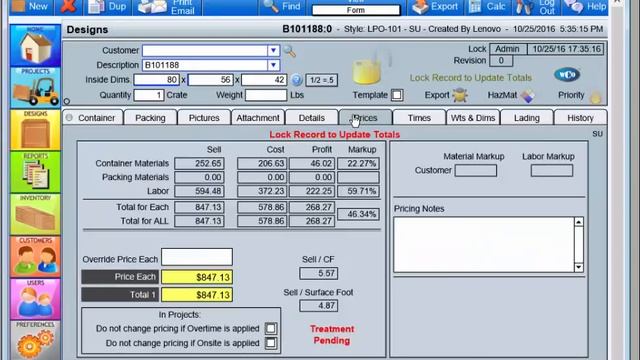Click the overall markup value 46.34%
Image resolution: width=640 pixels, height=360 pixels.
358,214
